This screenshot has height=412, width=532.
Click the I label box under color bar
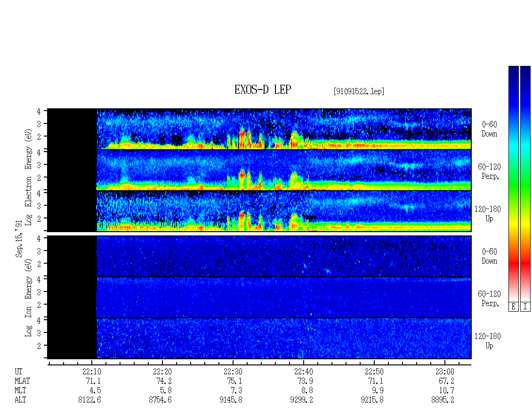tap(525, 307)
